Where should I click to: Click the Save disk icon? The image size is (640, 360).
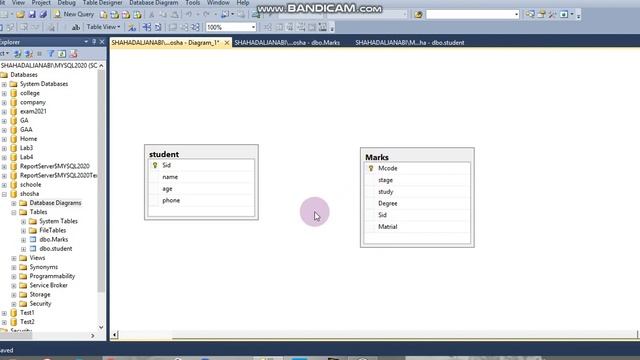[x=32, y=15]
